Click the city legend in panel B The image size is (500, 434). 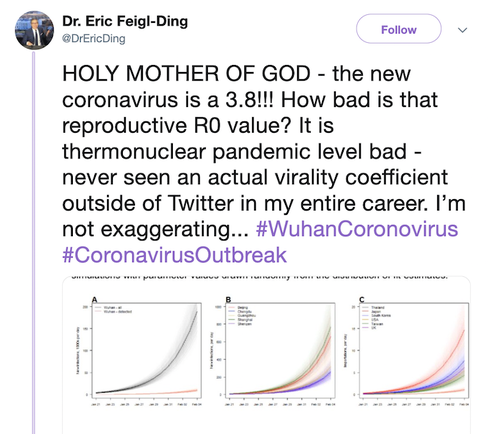[242, 315]
